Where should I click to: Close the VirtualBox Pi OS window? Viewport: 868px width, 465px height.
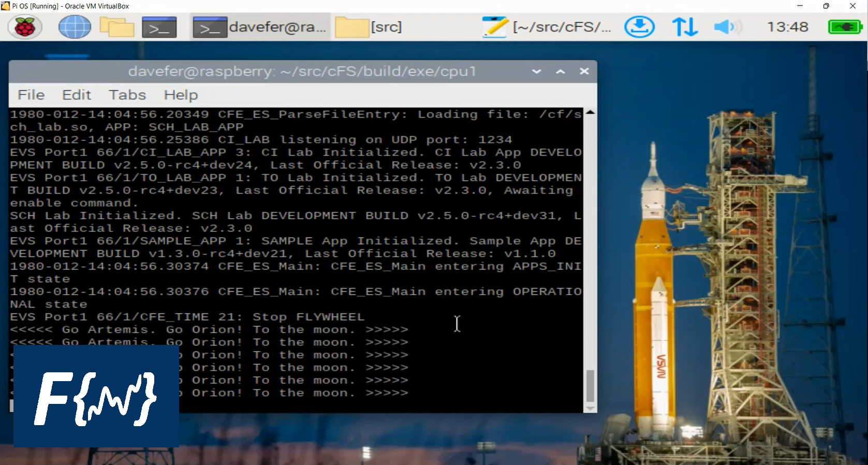pos(853,6)
